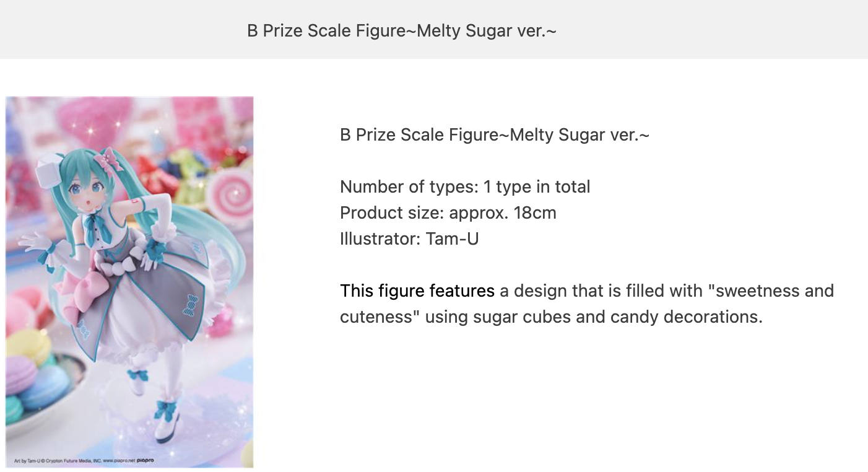Click the 'Product size: approx. 18cm' line
This screenshot has width=868, height=472.
coord(448,212)
